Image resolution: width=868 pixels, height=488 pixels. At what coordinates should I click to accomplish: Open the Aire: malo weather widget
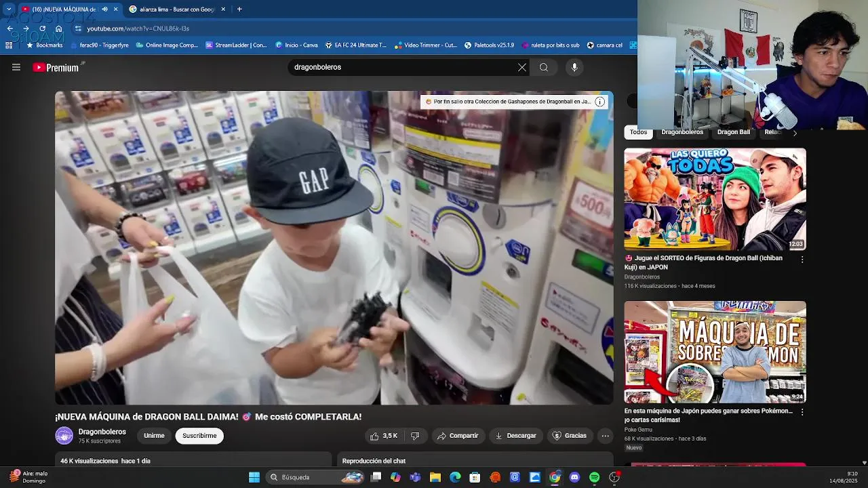click(28, 477)
